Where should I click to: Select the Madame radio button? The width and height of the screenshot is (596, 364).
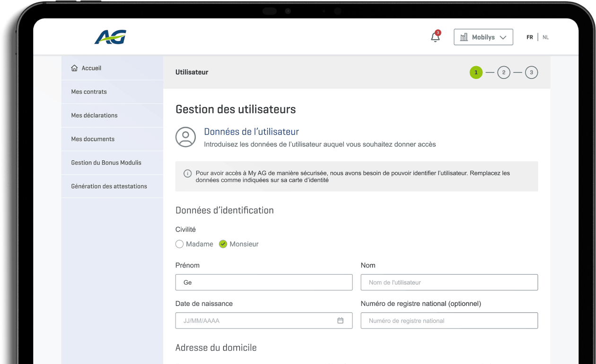[x=179, y=244]
